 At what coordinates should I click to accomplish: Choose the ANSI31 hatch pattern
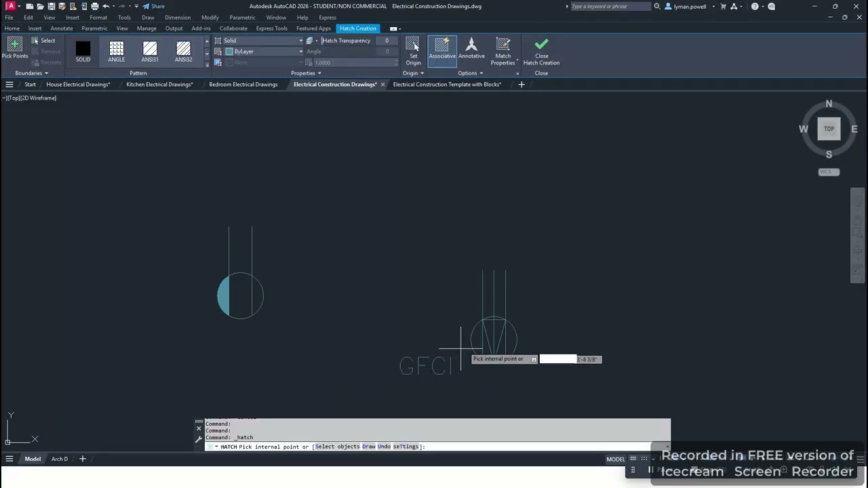coord(150,52)
